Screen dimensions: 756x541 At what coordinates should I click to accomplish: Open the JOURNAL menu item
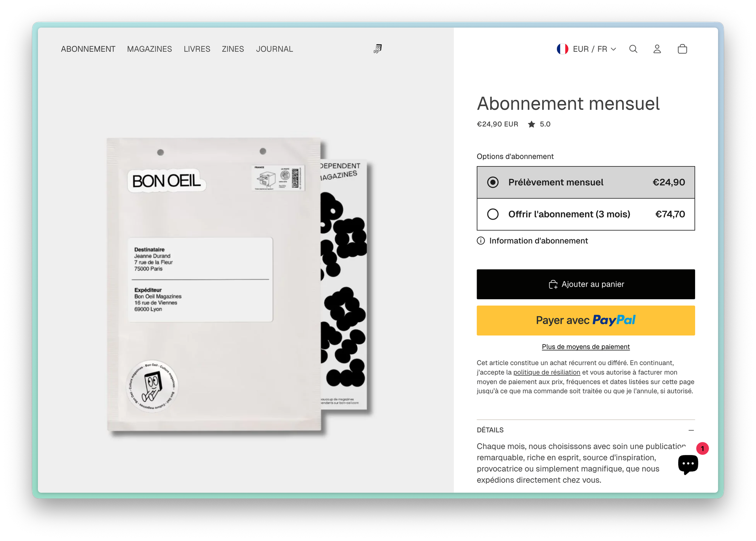point(274,49)
